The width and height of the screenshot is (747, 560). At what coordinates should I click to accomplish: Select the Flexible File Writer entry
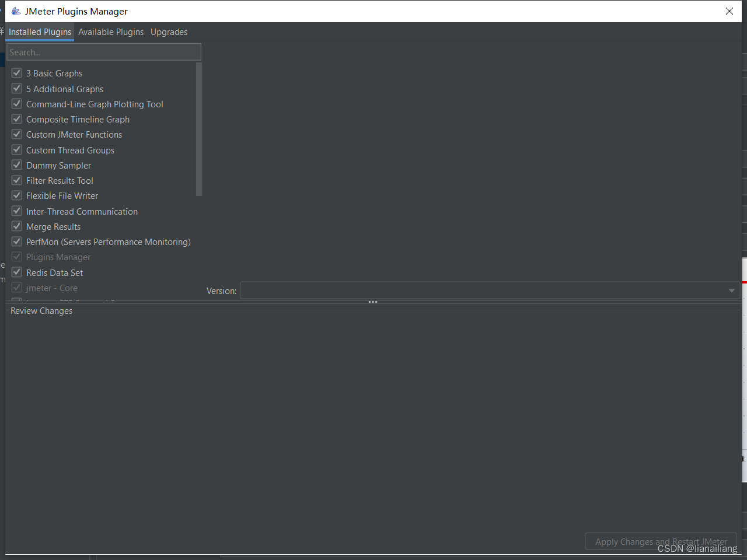(62, 196)
